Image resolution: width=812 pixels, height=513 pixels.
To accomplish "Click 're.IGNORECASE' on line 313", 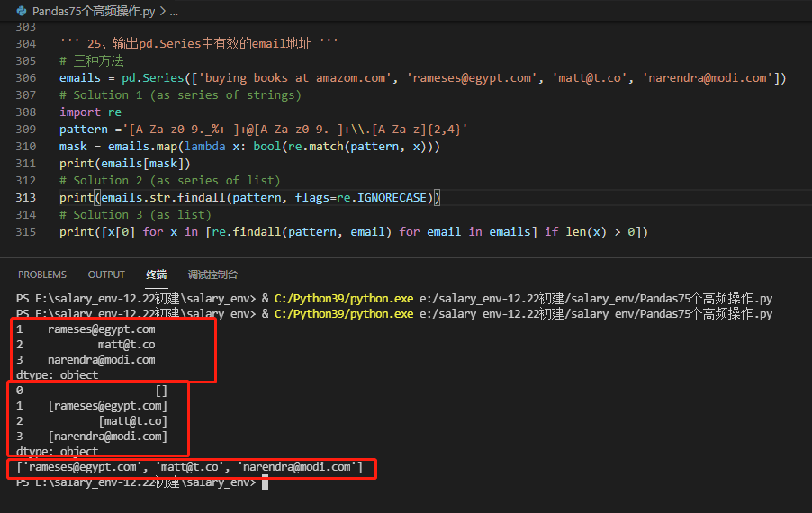I will (x=381, y=197).
